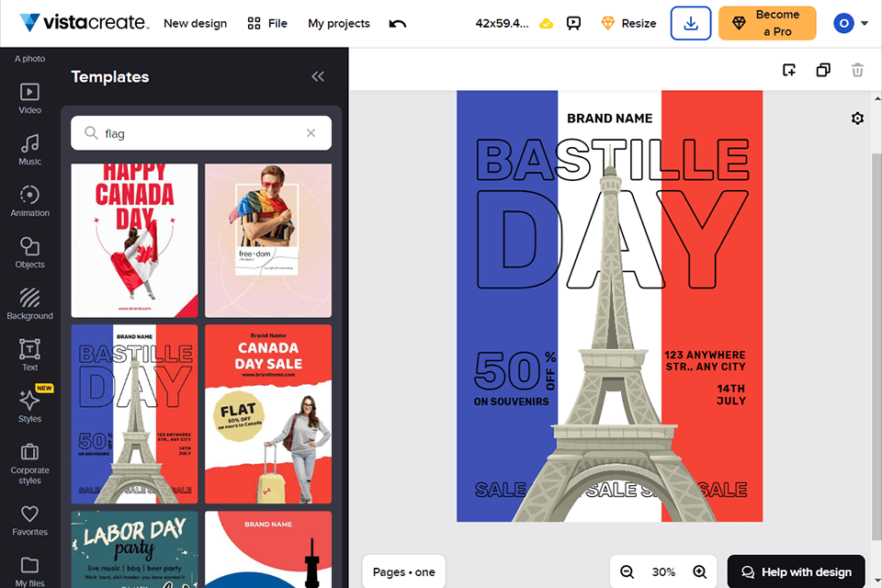Select the Brand Name tower template
This screenshot has height=588, width=882.
268,549
